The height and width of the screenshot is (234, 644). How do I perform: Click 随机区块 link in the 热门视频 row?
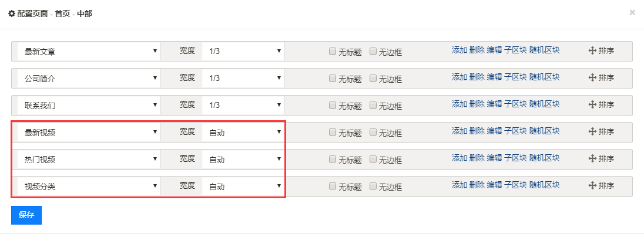point(544,158)
